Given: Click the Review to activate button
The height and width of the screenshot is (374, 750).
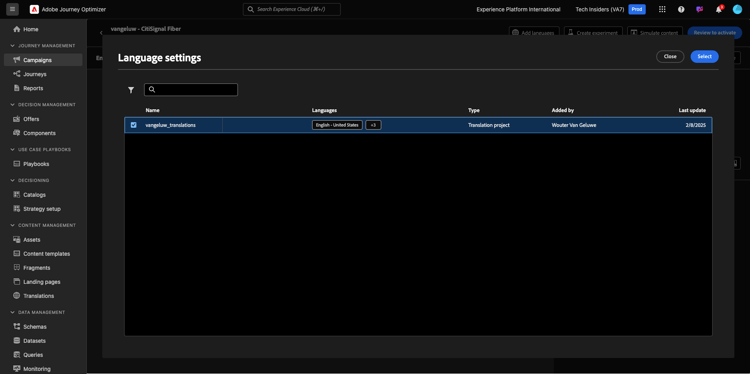Looking at the screenshot, I should tap(715, 33).
